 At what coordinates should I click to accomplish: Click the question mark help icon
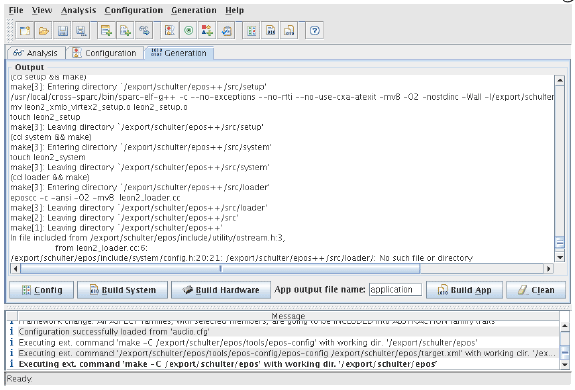tap(315, 31)
